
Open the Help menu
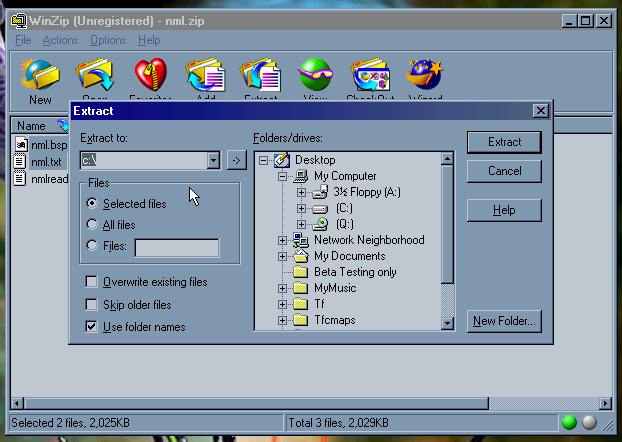click(x=149, y=40)
